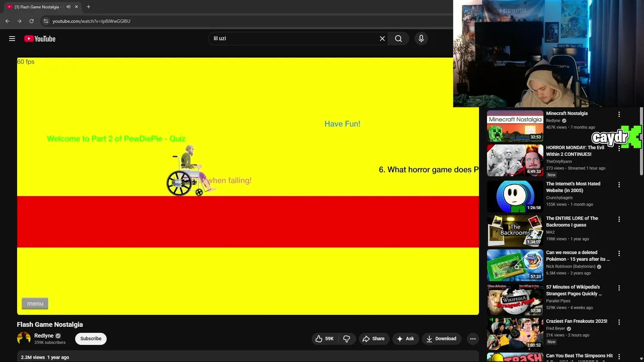Dislike the video
644x362 pixels.
click(347, 339)
